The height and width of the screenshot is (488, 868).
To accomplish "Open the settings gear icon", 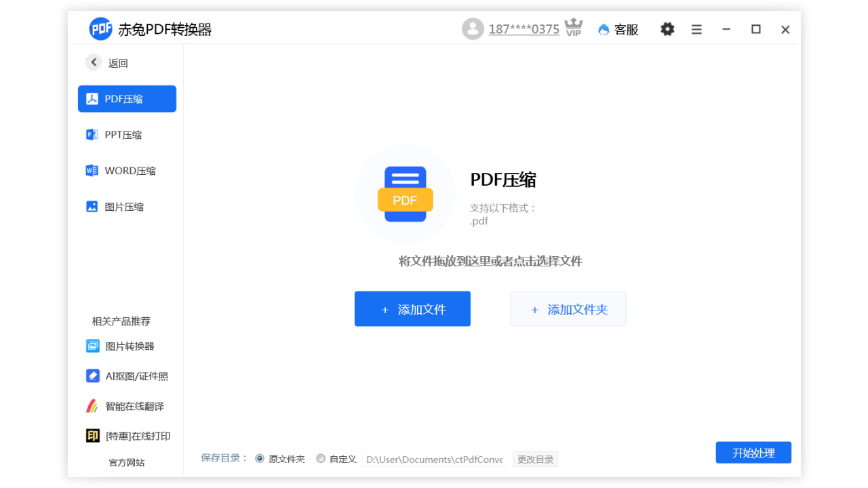I will 668,29.
